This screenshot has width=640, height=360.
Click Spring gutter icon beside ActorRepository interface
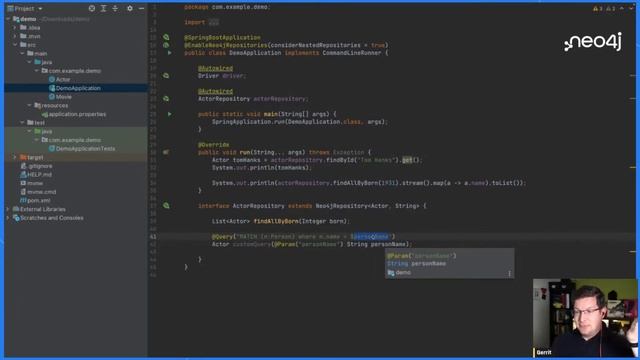point(166,206)
